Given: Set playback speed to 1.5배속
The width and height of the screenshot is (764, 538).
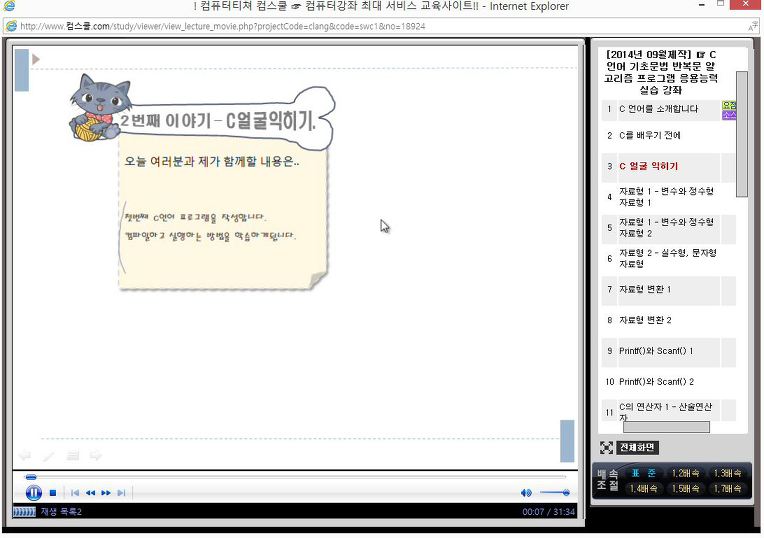Looking at the screenshot, I should (685, 488).
